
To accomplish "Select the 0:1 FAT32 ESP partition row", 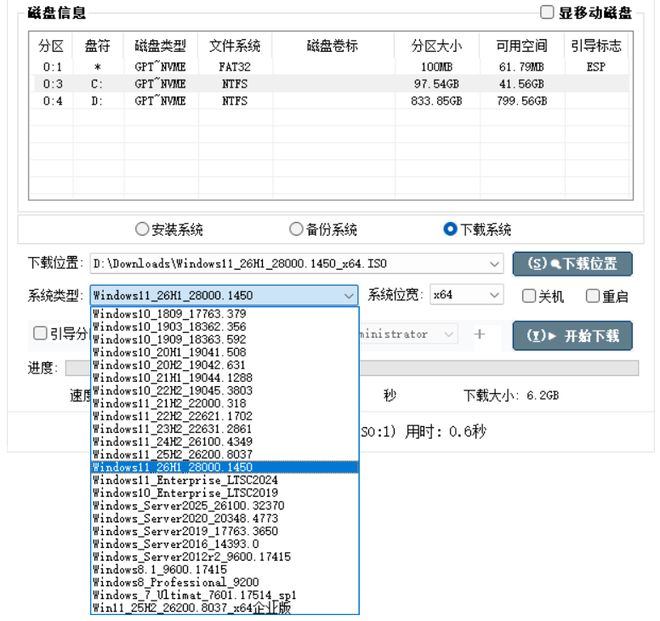I will click(330, 67).
